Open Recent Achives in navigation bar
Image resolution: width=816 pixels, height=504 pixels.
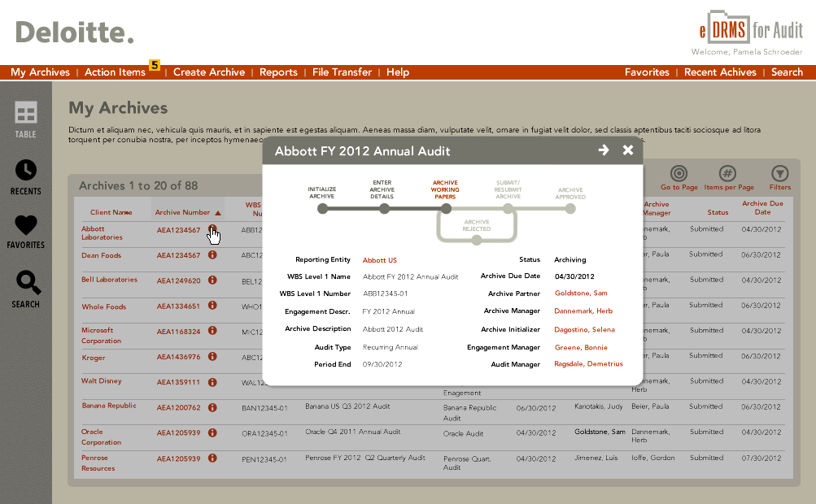(720, 72)
